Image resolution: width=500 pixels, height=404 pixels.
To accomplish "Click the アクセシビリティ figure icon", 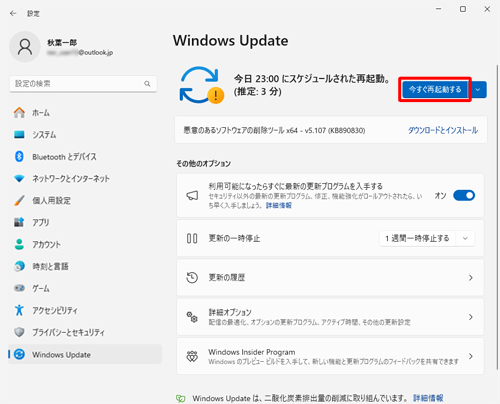I will [19, 310].
